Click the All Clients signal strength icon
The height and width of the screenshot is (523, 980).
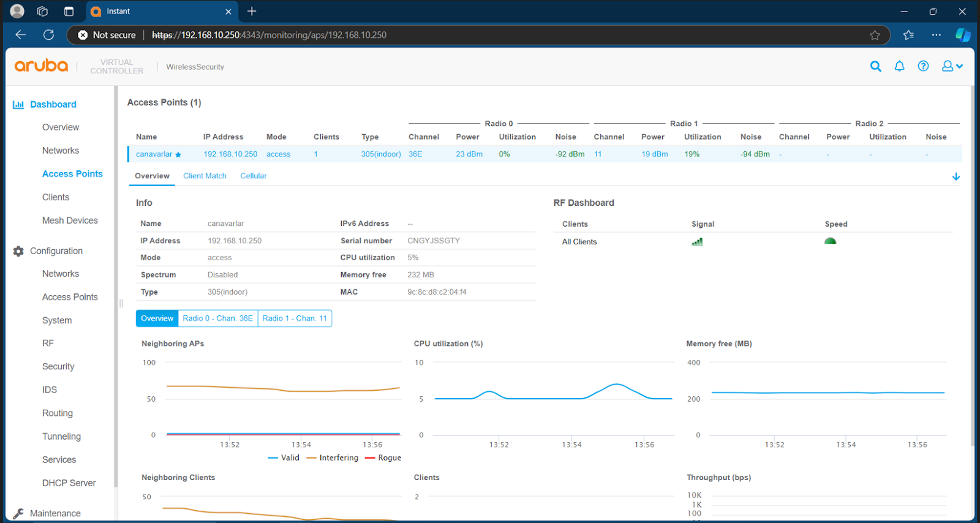(697, 242)
